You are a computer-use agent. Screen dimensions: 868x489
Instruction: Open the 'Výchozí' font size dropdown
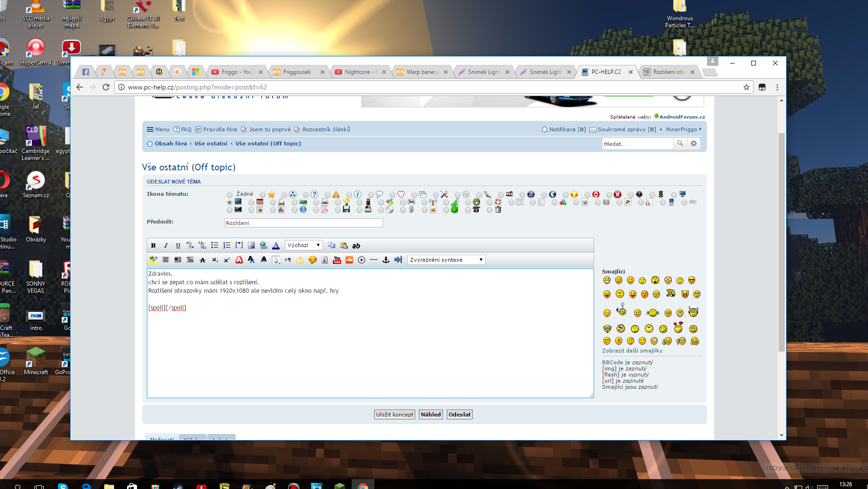point(304,245)
